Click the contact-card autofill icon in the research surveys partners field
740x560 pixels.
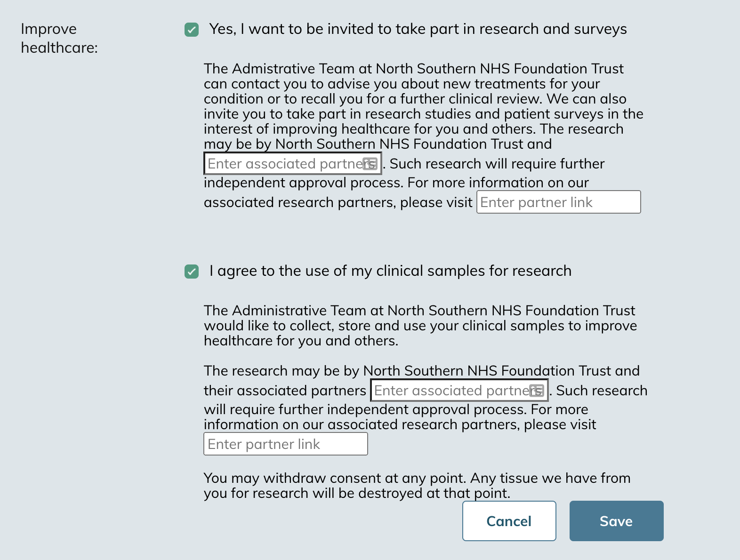(370, 164)
